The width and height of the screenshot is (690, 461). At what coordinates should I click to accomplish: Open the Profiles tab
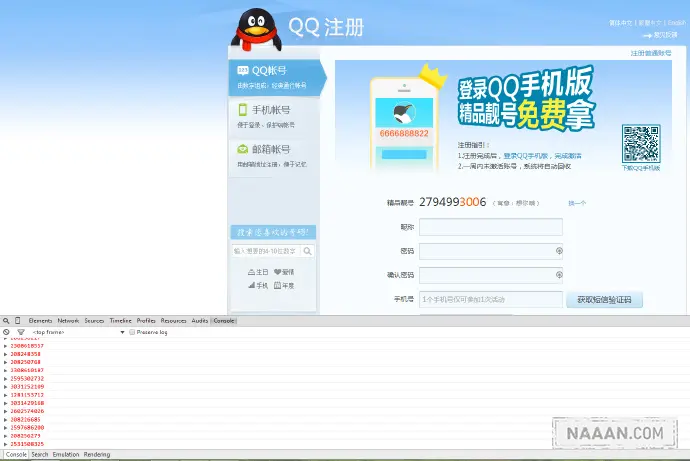pyautogui.click(x=146, y=321)
